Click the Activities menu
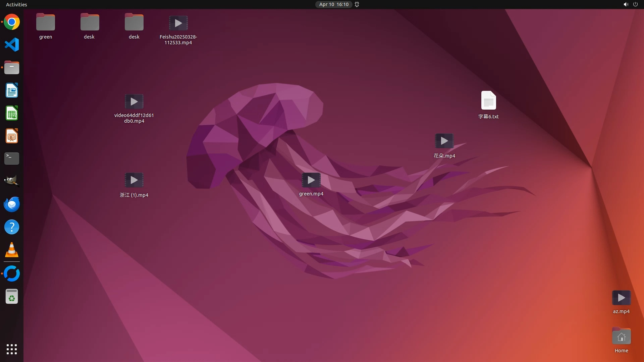644x362 pixels. pyautogui.click(x=16, y=4)
